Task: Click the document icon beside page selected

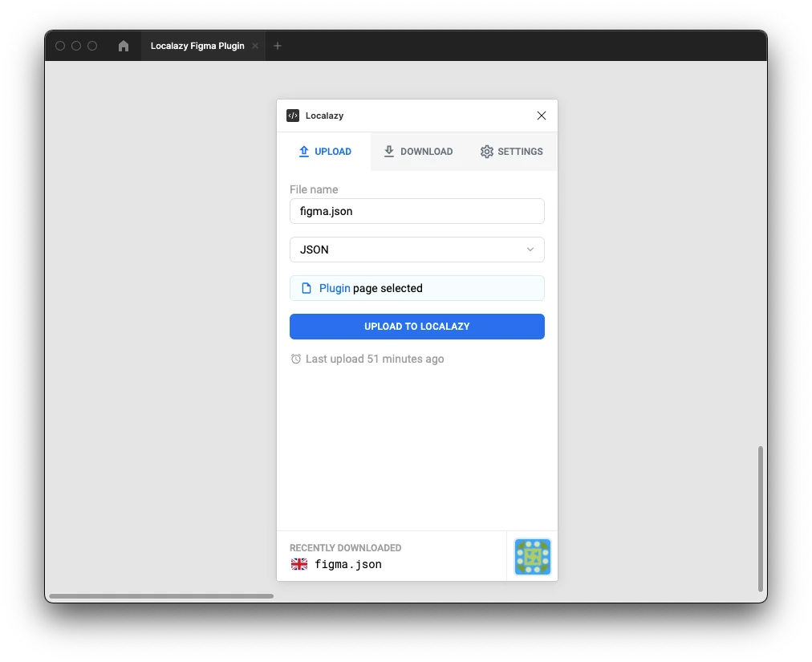Action: pyautogui.click(x=306, y=288)
